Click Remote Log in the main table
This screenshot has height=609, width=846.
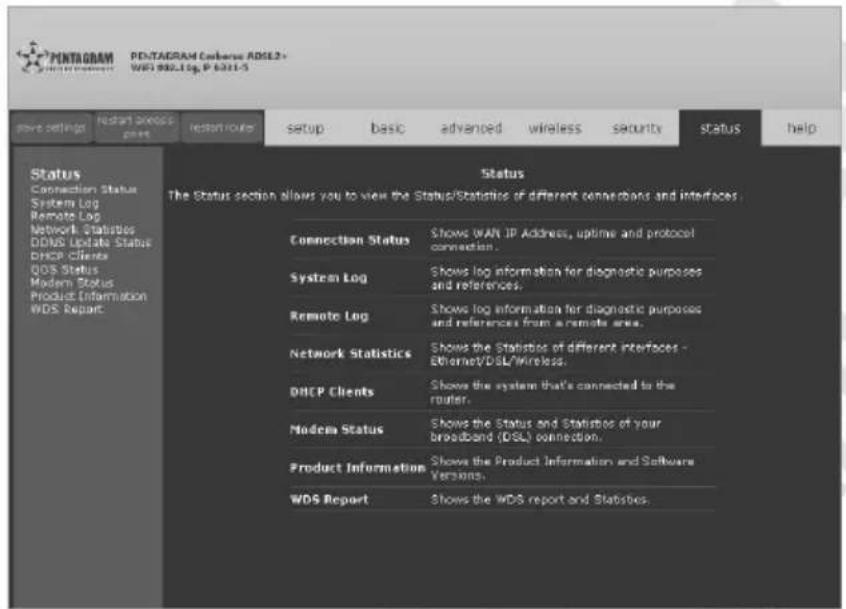click(329, 316)
